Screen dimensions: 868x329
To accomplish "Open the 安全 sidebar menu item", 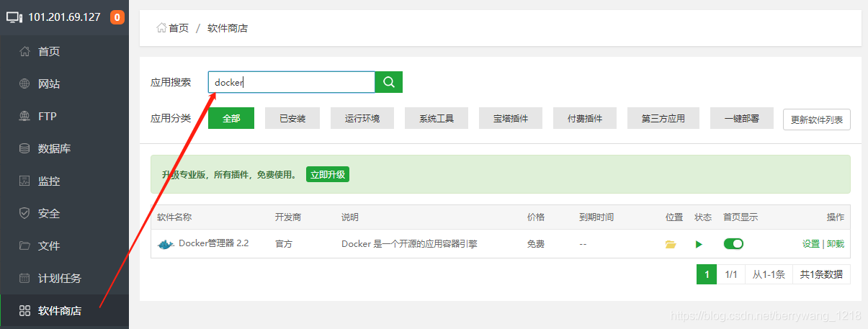I will click(x=65, y=213).
